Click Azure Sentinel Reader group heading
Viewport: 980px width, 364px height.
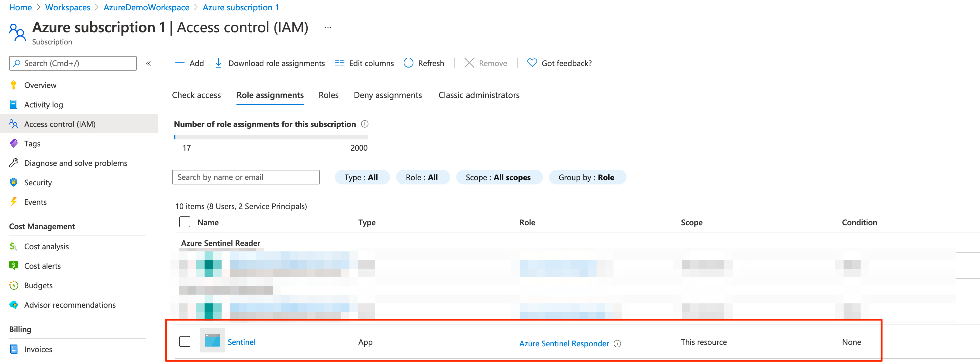tap(221, 243)
